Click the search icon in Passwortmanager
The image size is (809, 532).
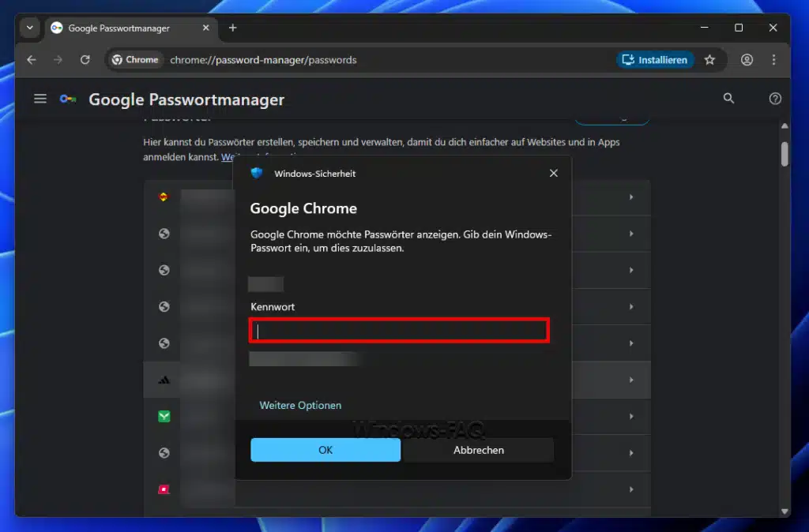[728, 98]
